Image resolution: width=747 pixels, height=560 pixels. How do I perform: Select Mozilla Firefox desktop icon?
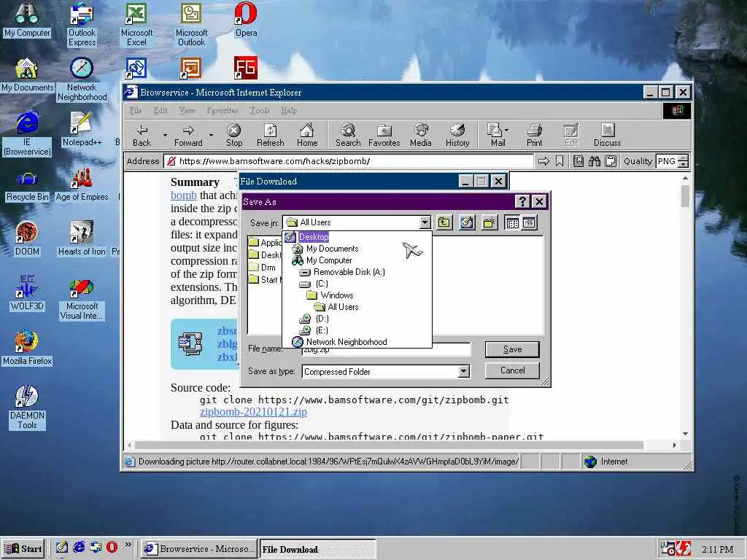click(x=27, y=348)
